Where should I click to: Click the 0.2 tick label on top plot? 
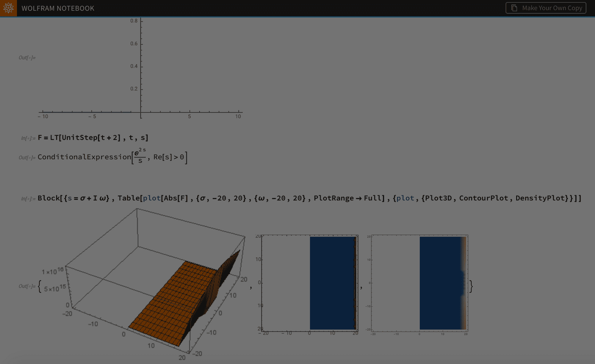click(134, 89)
